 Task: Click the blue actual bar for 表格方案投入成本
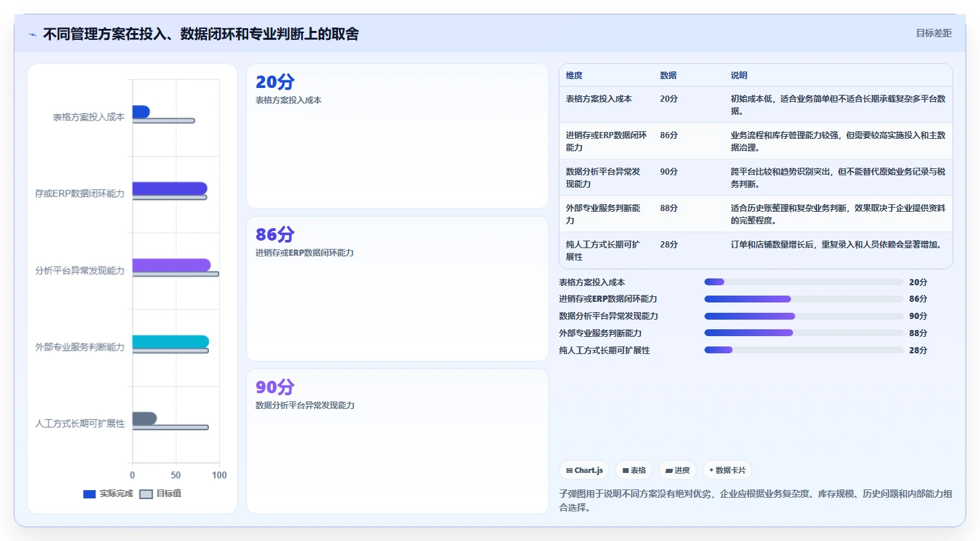pyautogui.click(x=141, y=111)
